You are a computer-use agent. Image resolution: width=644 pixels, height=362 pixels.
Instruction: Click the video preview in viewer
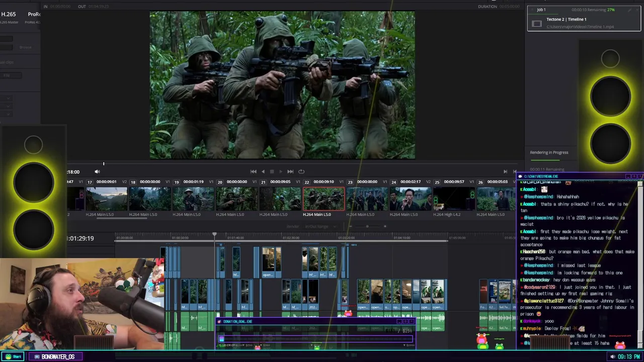pyautogui.click(x=282, y=85)
